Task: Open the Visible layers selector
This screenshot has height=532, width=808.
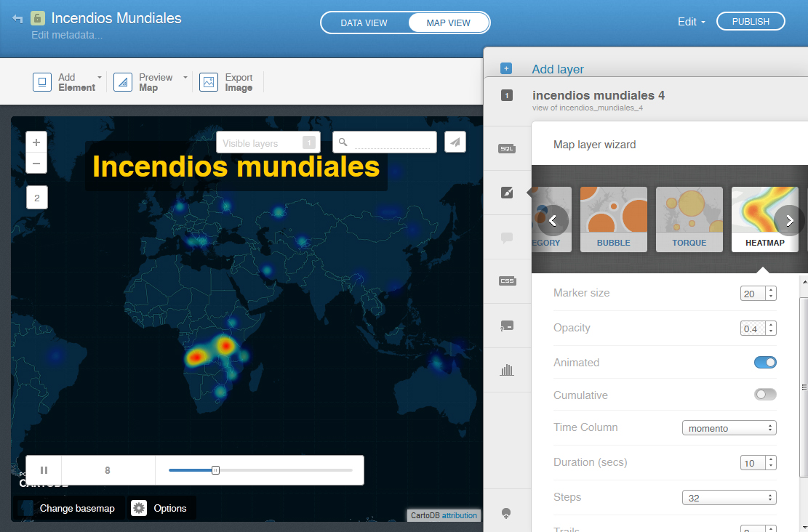Action: (268, 142)
